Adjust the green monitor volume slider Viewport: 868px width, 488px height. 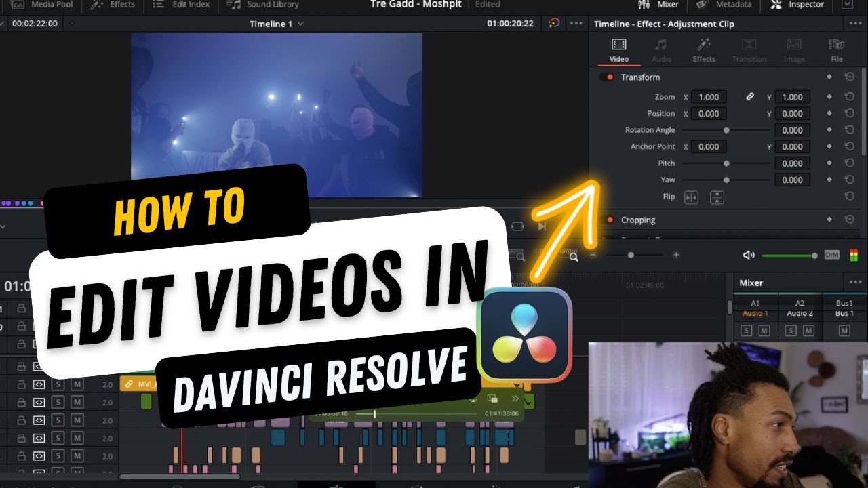[789, 256]
